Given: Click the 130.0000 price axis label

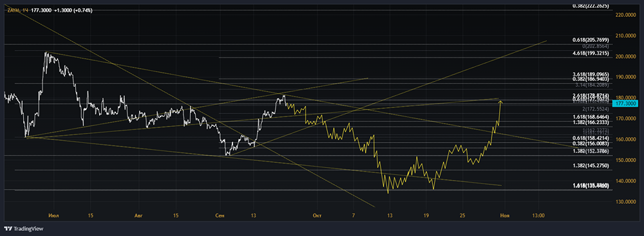Looking at the screenshot, I should (626, 201).
